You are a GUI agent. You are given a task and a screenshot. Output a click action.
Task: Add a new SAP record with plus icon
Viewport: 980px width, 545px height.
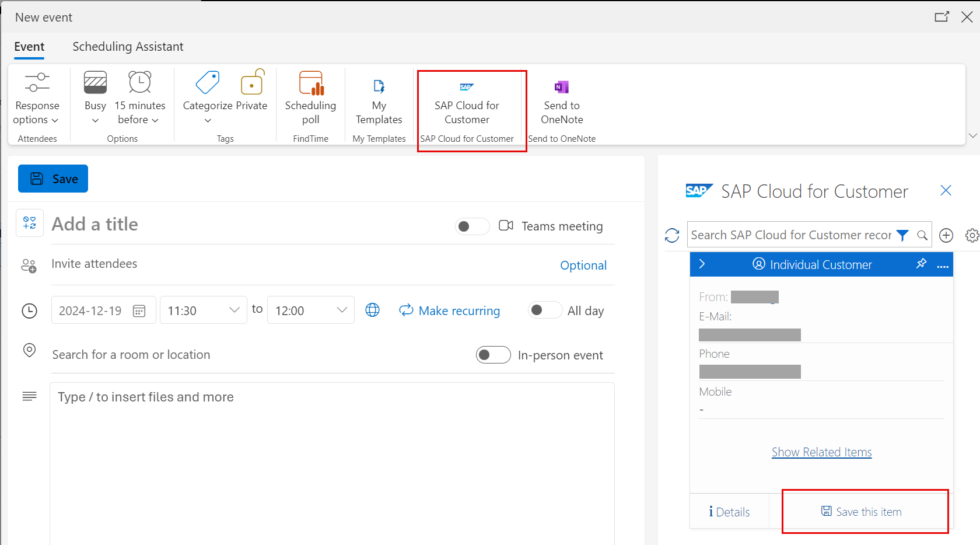946,235
